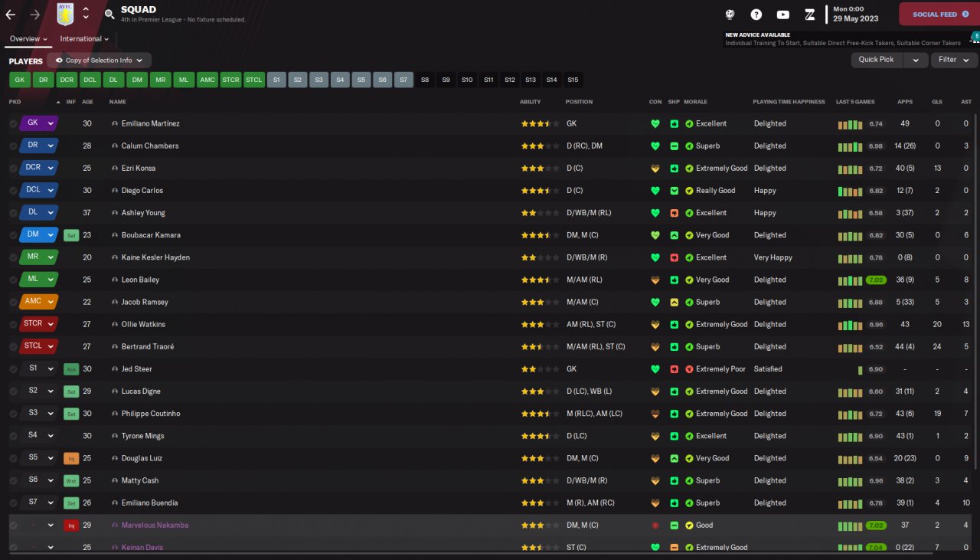This screenshot has height=560, width=980.
Task: Tick the selection circle for Diego Carlos
Action: pyautogui.click(x=13, y=191)
